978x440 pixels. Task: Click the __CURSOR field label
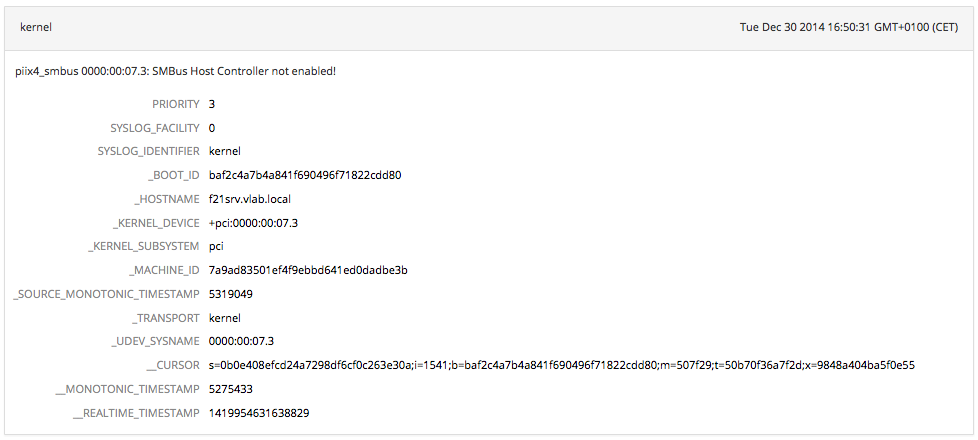tap(172, 365)
